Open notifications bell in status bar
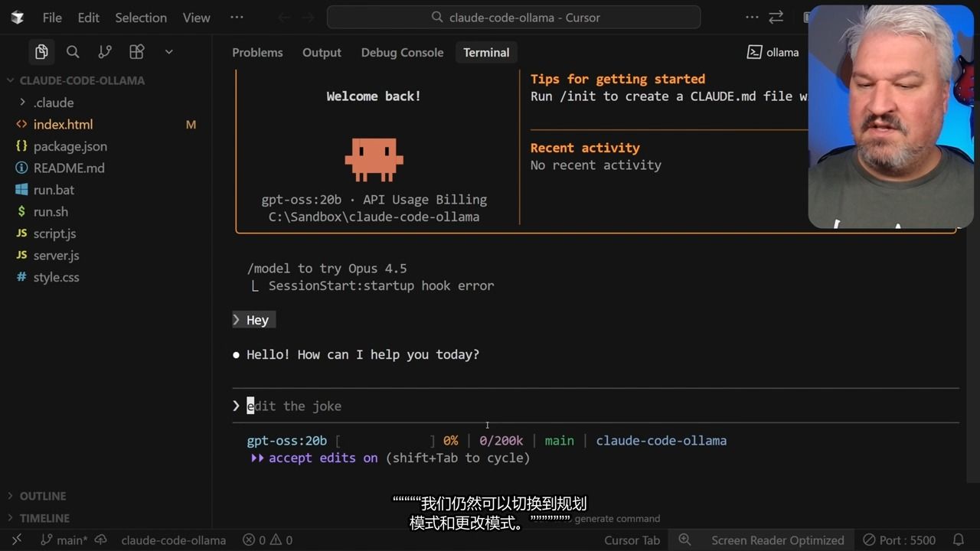The image size is (980, 551). click(x=958, y=540)
